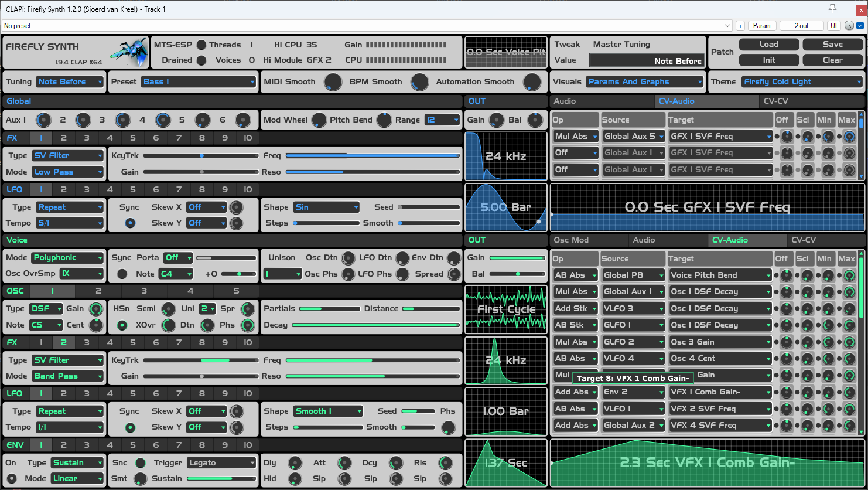868x490 pixels.
Task: Click the Global Aux 1 knob
Action: [x=43, y=120]
